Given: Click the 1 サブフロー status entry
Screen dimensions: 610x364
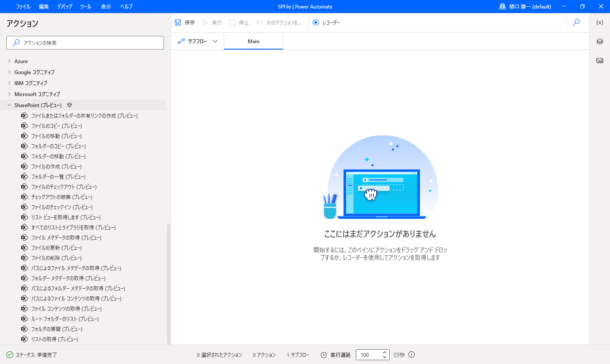Looking at the screenshot, I should tap(298, 355).
